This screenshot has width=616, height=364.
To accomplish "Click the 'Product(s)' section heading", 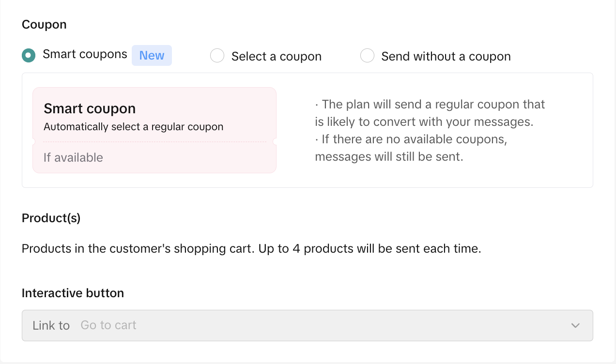I will [x=51, y=218].
